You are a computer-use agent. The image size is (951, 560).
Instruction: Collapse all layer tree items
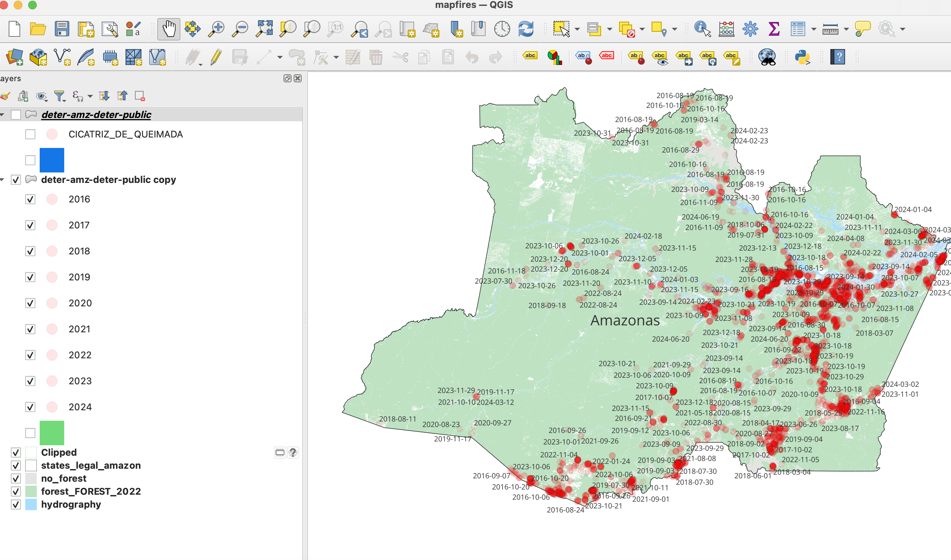pyautogui.click(x=122, y=96)
